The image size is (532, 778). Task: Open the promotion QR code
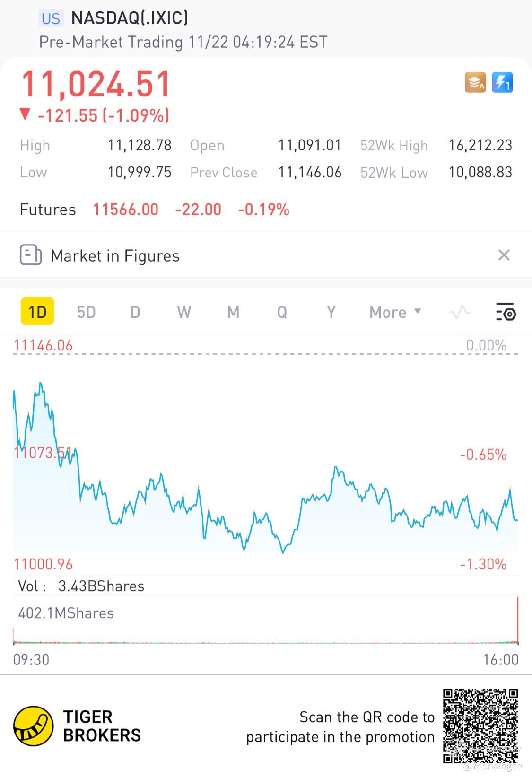[480, 726]
